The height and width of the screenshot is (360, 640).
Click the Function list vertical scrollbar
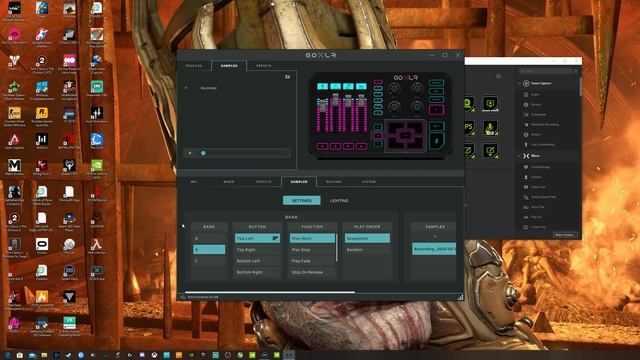[337, 247]
